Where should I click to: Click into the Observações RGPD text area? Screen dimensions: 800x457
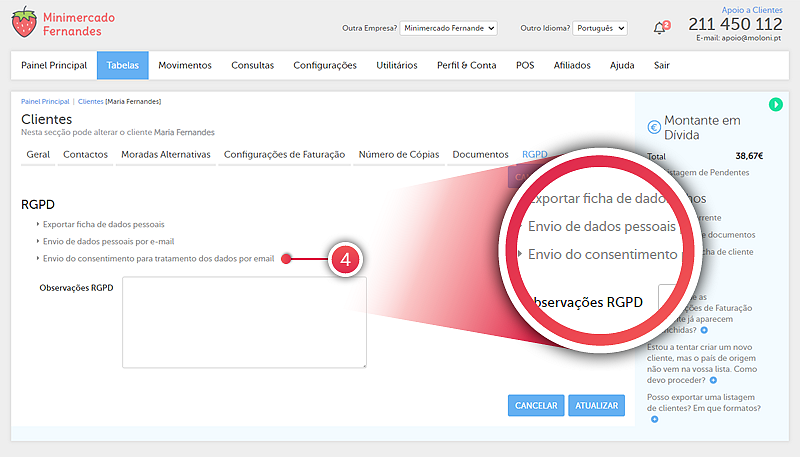click(x=244, y=322)
